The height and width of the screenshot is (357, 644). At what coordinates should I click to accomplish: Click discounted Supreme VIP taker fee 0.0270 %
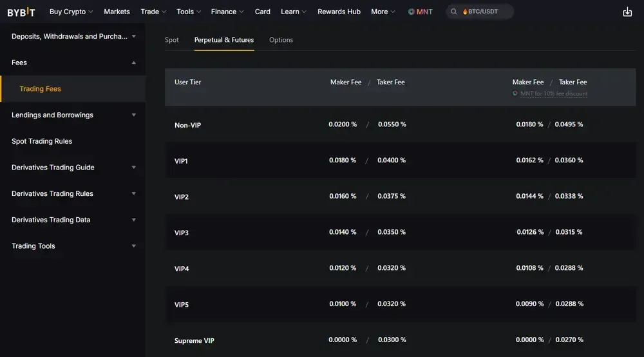pos(569,340)
